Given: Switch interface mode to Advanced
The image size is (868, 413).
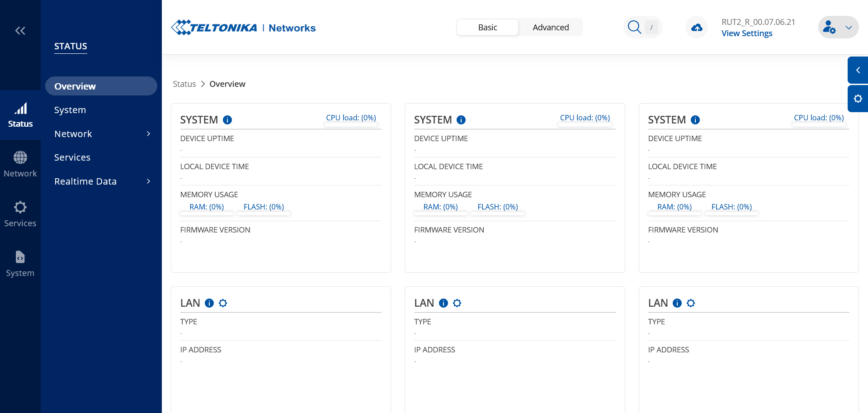Looking at the screenshot, I should point(550,28).
